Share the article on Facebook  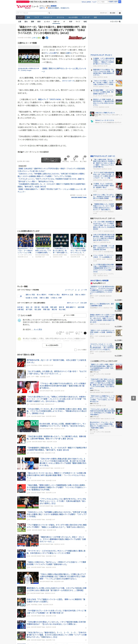coord(47,38)
